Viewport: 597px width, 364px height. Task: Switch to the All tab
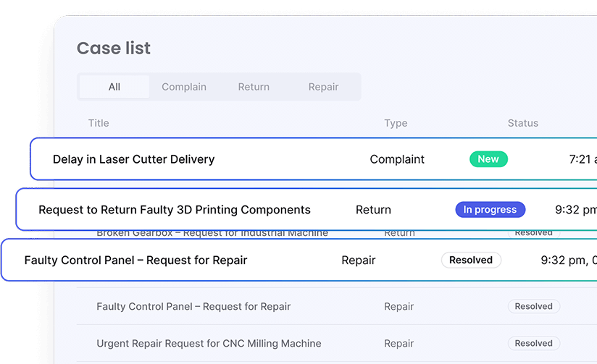click(114, 87)
